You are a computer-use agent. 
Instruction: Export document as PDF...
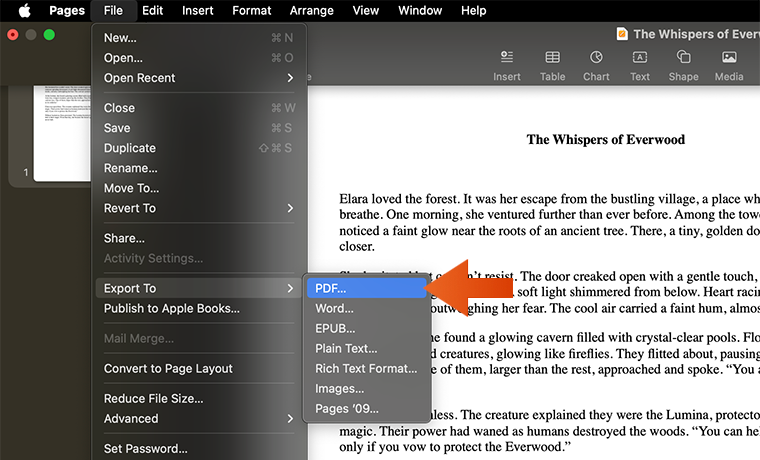pos(367,288)
